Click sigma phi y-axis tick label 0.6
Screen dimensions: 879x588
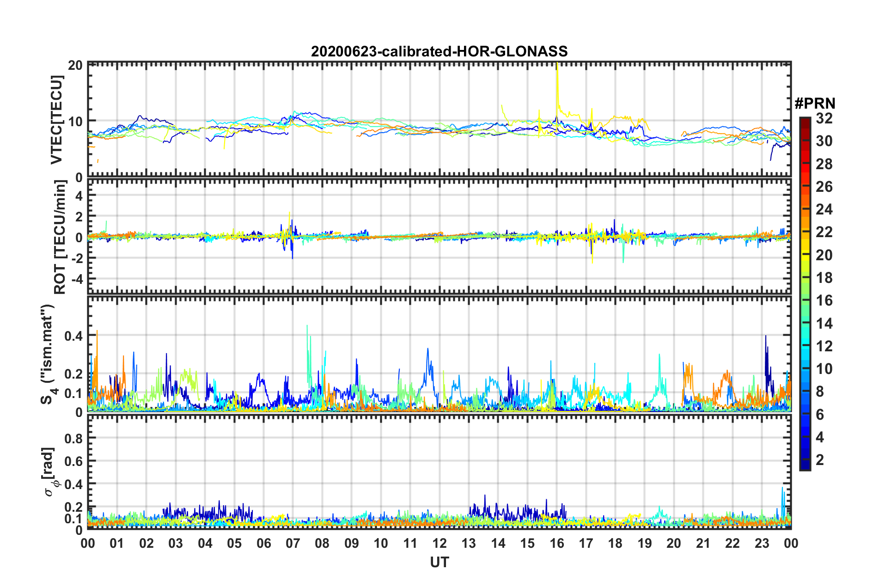(x=73, y=461)
